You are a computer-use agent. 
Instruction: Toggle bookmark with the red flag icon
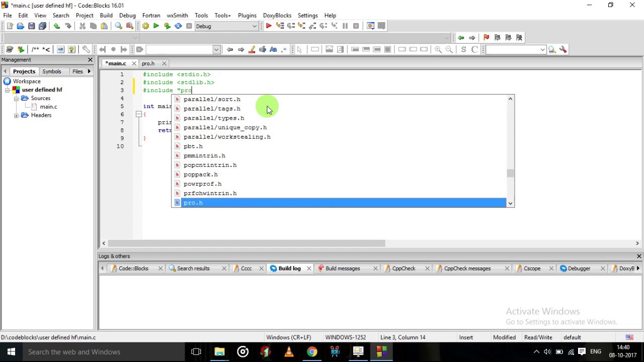pos(486,38)
